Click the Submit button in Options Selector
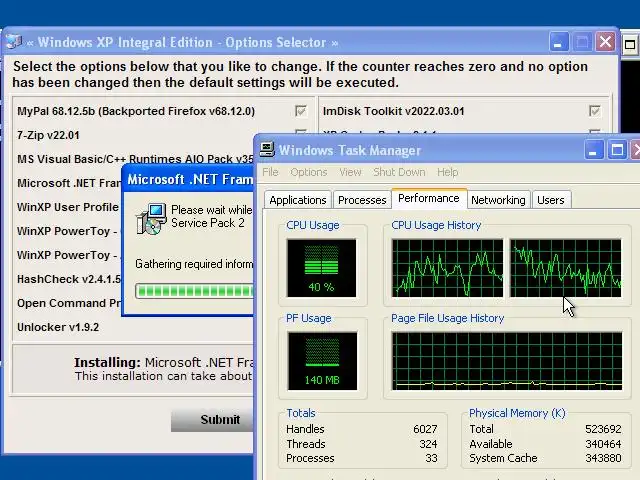 (x=212, y=420)
